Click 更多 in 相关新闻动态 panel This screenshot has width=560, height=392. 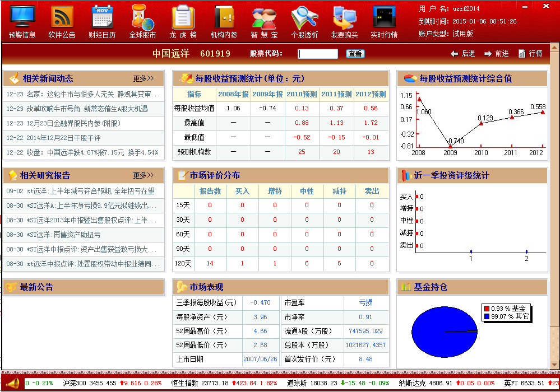tap(143, 78)
